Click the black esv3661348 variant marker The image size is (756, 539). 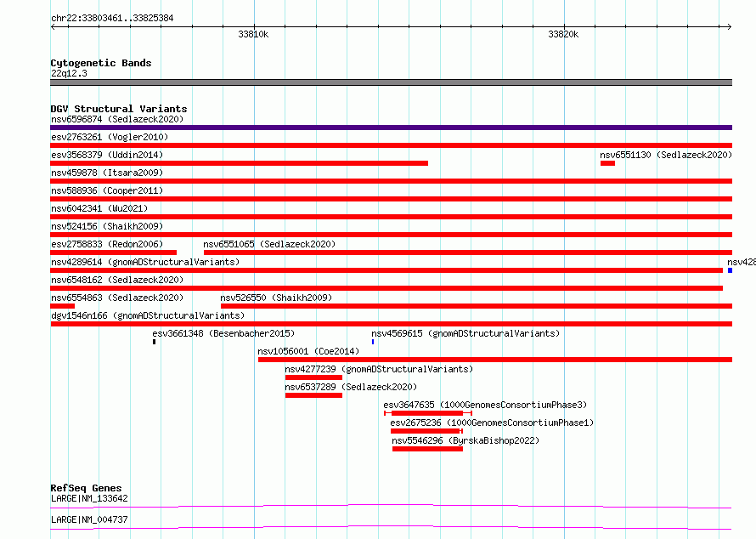pos(155,342)
